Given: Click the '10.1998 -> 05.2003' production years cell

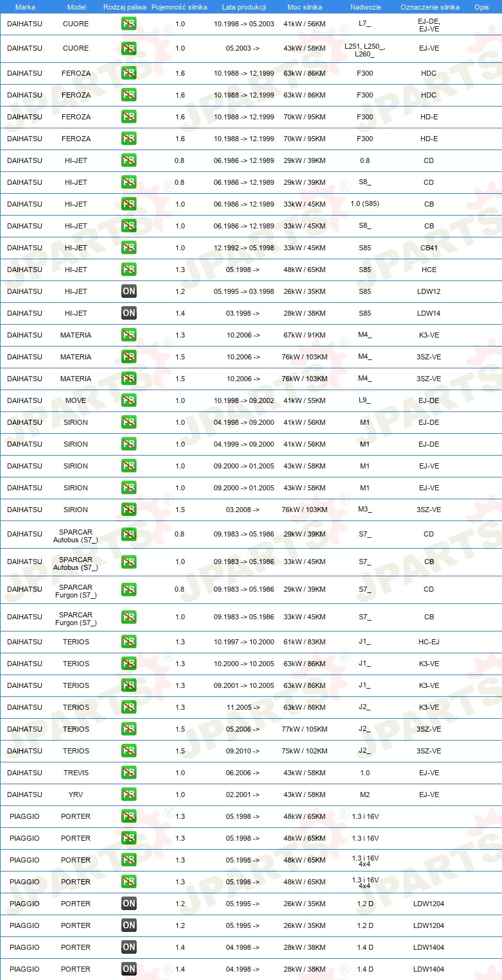Looking at the screenshot, I should coord(244,24).
